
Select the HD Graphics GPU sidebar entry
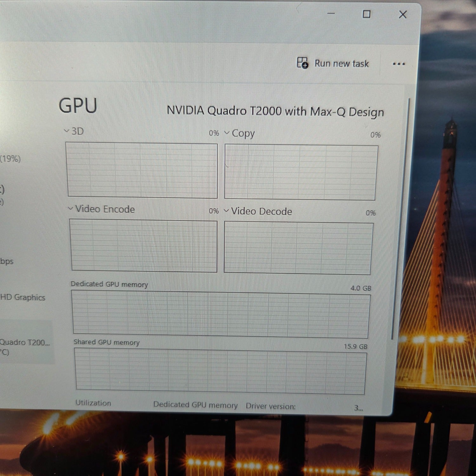point(23,297)
